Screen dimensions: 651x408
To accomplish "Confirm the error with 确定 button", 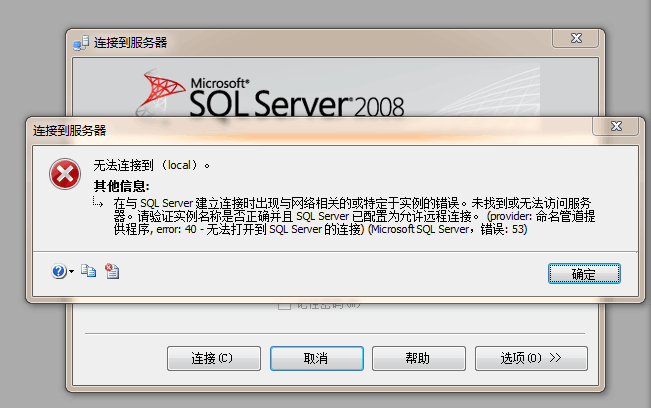I will (584, 274).
